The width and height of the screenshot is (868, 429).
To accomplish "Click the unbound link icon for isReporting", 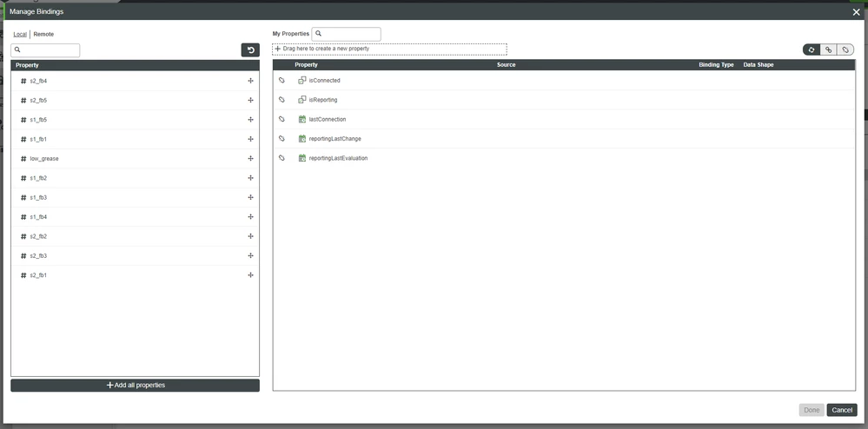I will 282,100.
